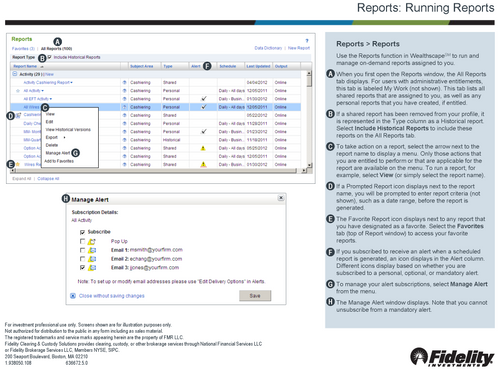Click the Report Name sort arrow
The image size is (500, 380).
coord(42,67)
